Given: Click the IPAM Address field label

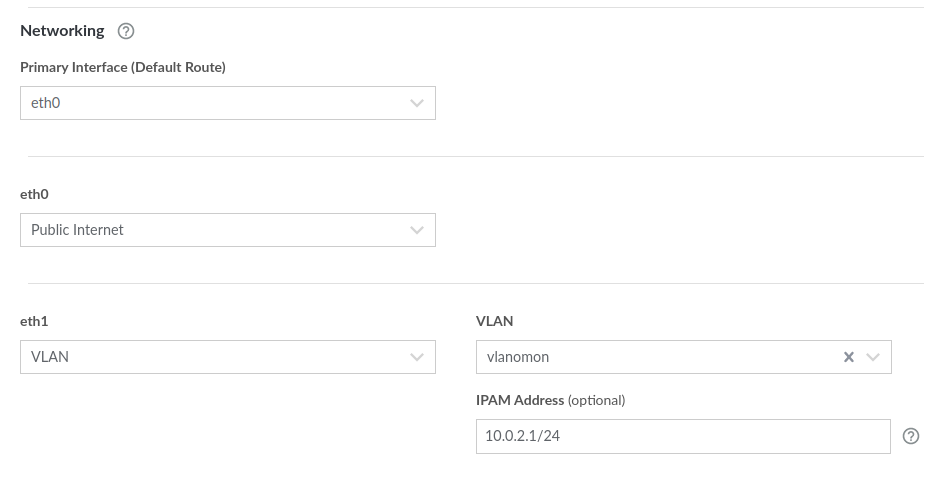Looking at the screenshot, I should click(520, 400).
